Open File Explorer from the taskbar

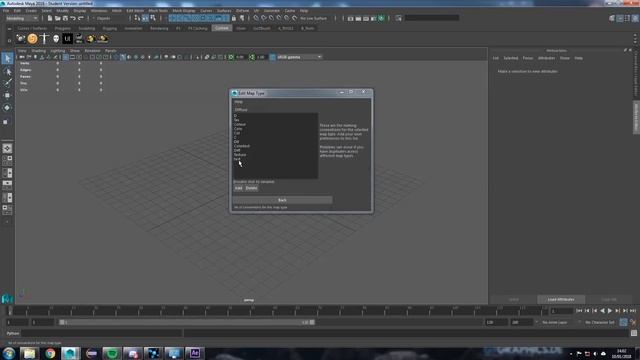(x=29, y=353)
